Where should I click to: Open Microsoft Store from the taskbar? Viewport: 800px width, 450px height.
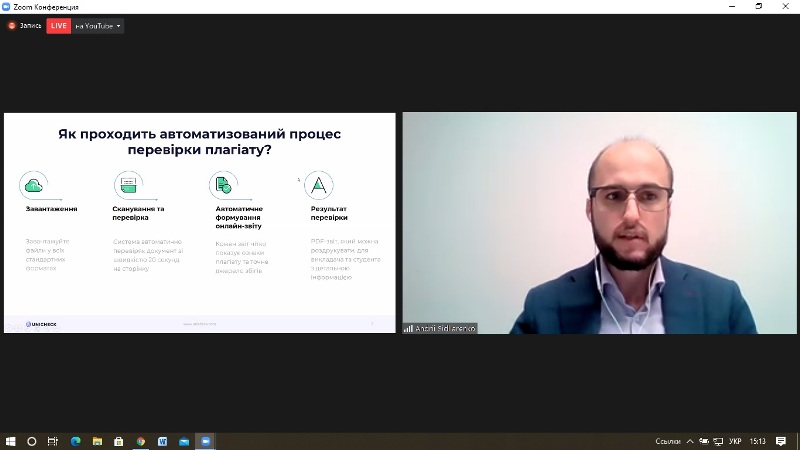pos(119,441)
